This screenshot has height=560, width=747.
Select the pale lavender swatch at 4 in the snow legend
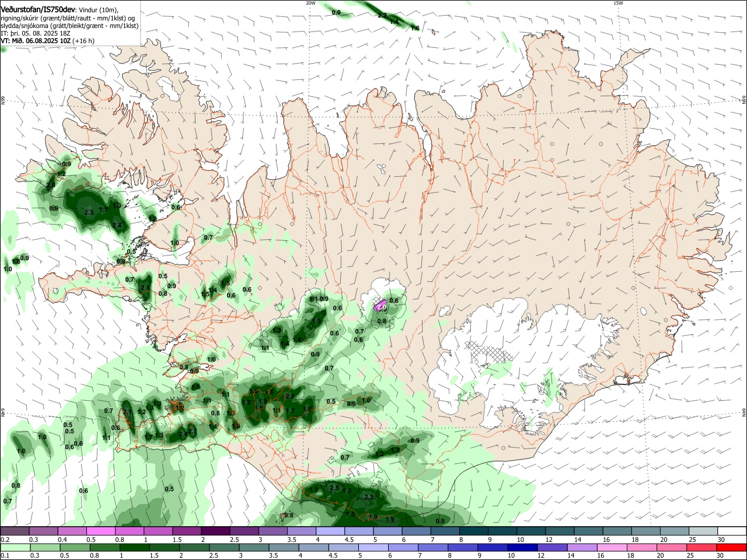330,531
